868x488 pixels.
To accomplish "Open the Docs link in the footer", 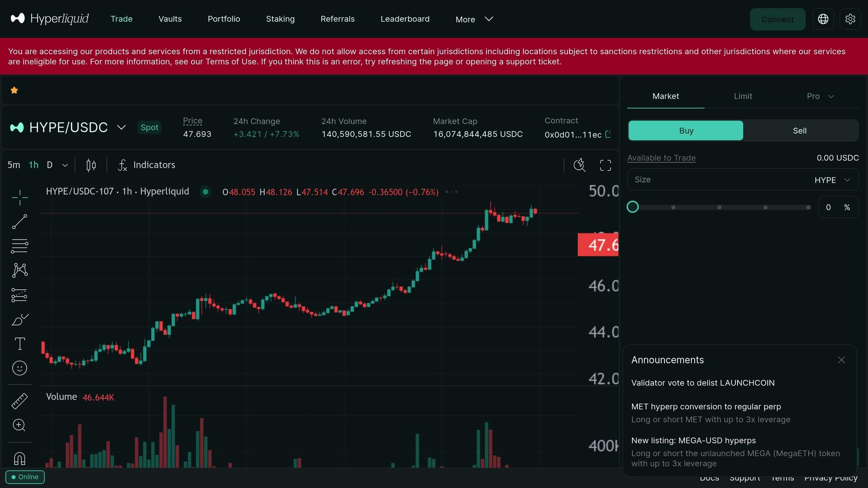I will pos(709,477).
